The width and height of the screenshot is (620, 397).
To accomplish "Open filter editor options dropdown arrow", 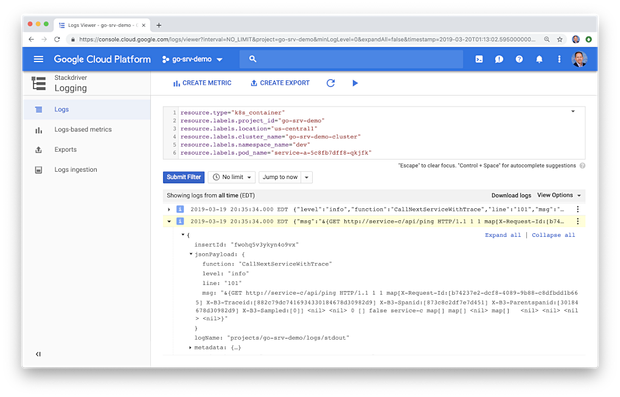I will 573,112.
